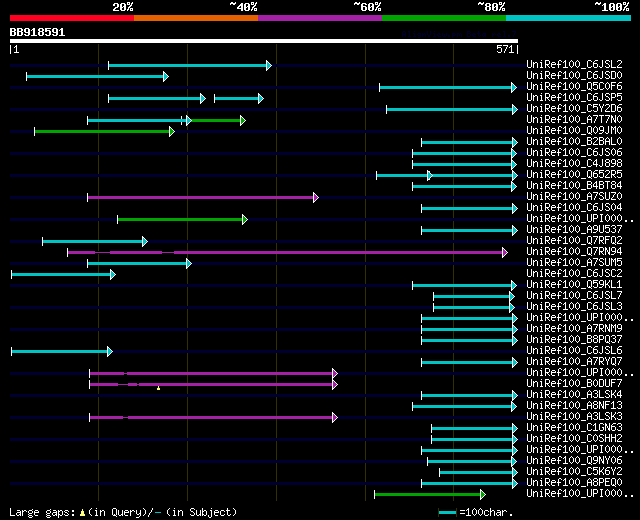Select the green Q09JM0 alignment bar
This screenshot has width=640, height=520.
[104, 131]
